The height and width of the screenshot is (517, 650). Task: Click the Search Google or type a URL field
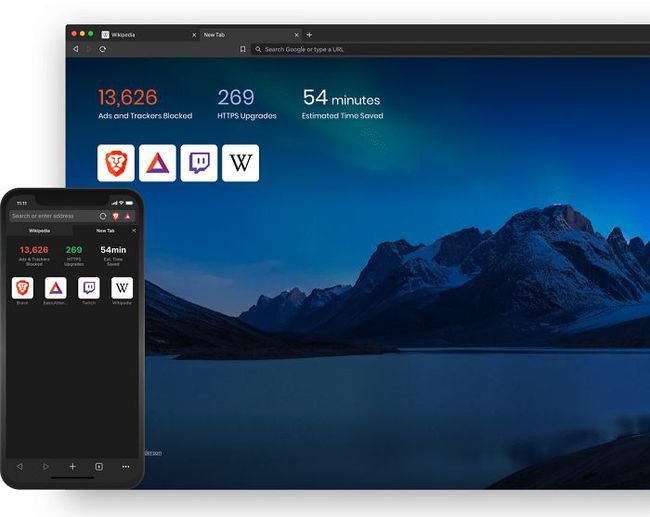450,49
